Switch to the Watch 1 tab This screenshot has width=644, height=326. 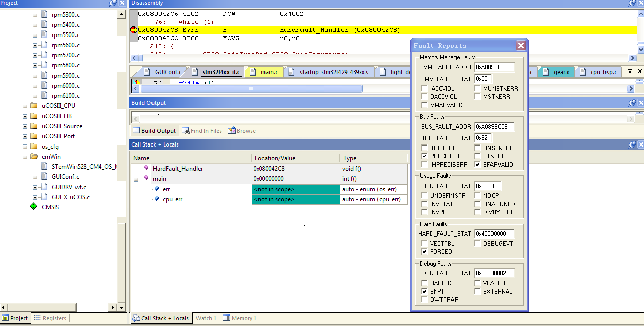(x=206, y=318)
